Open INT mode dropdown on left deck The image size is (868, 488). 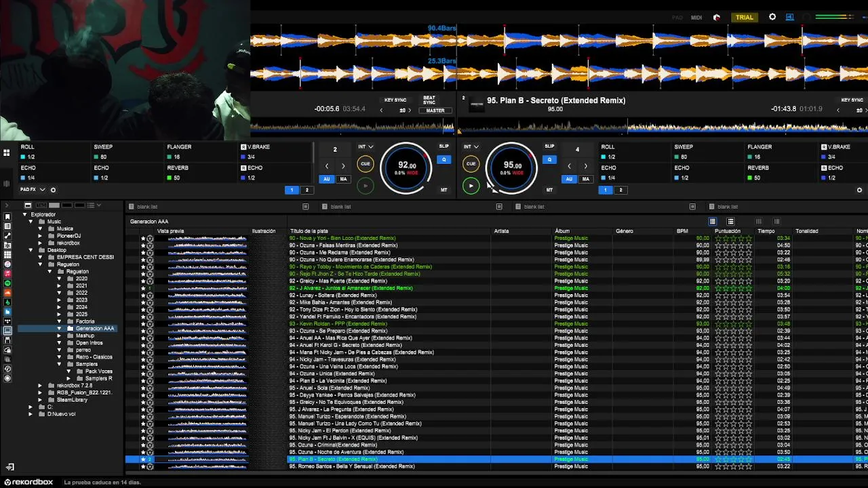[x=366, y=146]
